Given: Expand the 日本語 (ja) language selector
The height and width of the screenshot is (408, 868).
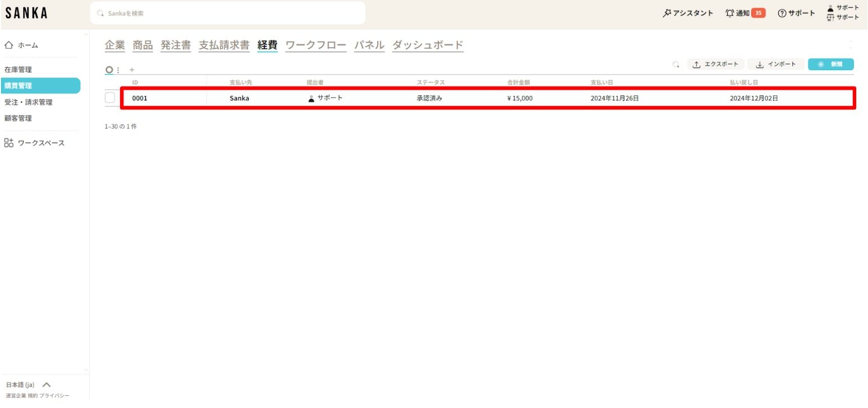Looking at the screenshot, I should click(x=29, y=385).
